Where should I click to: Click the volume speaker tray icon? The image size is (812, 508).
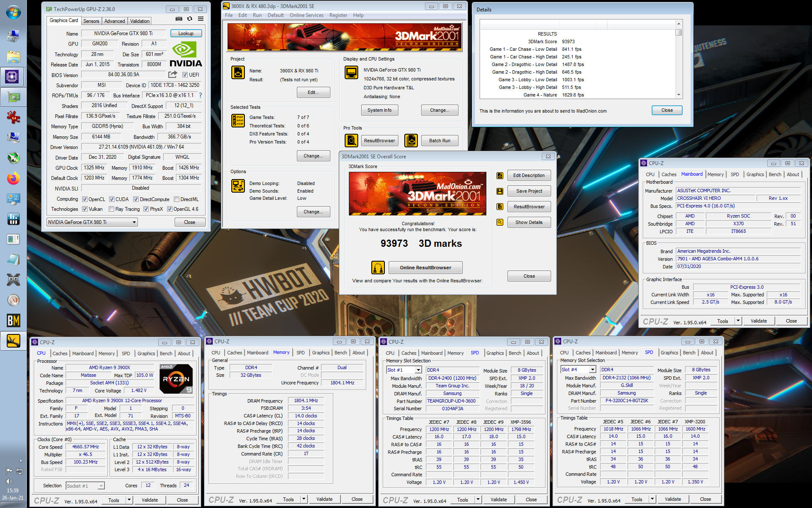9,481
